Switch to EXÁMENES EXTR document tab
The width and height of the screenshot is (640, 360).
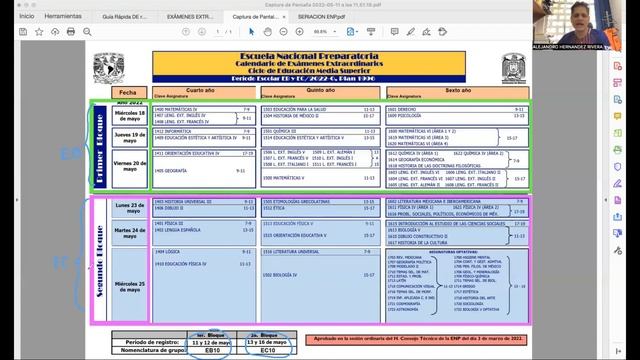coord(190,17)
